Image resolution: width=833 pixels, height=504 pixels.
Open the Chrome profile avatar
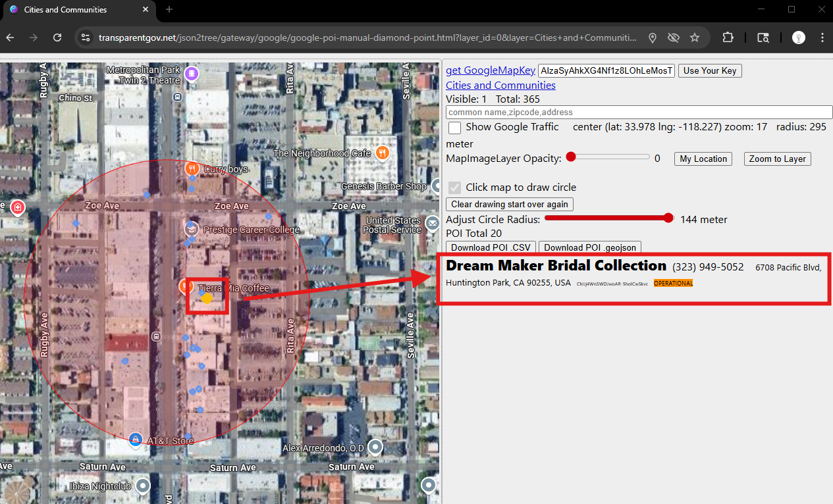[x=799, y=38]
